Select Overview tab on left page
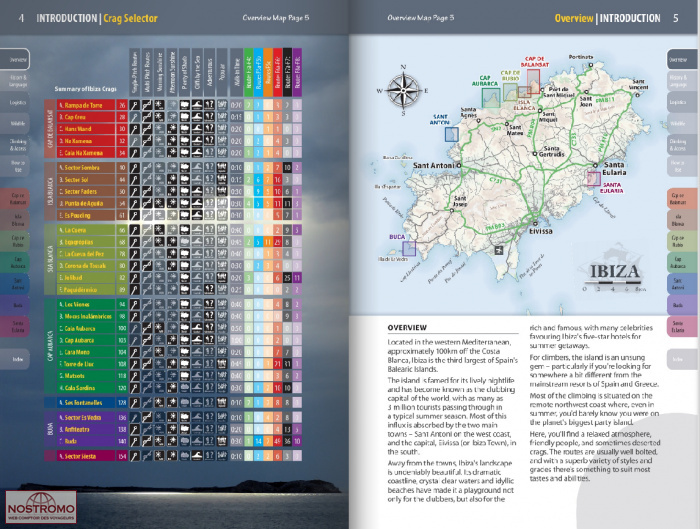Image resolution: width=700 pixels, height=529 pixels. [15, 59]
